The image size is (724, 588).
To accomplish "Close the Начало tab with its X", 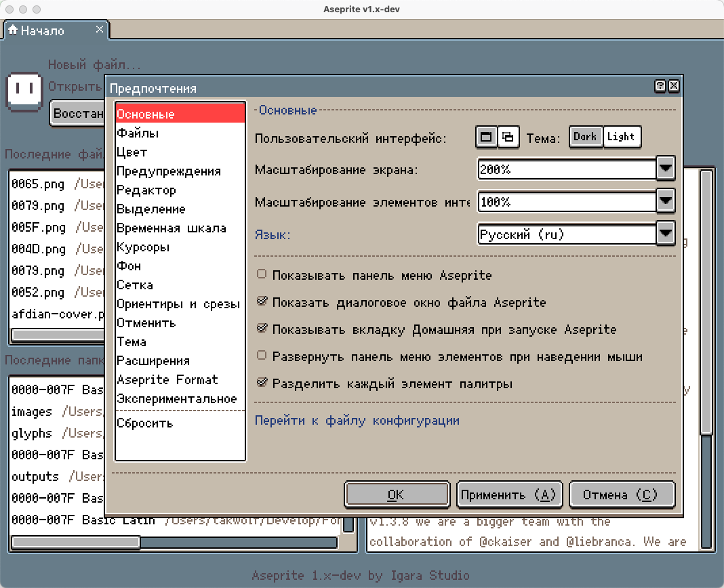I will tap(99, 30).
